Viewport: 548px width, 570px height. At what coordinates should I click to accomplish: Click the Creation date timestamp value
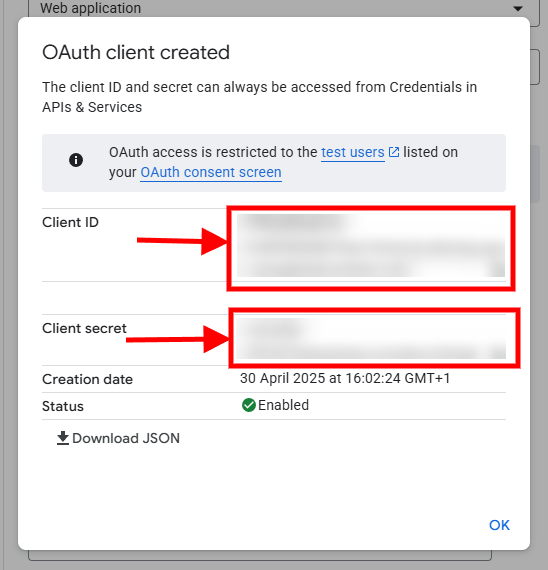pyautogui.click(x=345, y=378)
